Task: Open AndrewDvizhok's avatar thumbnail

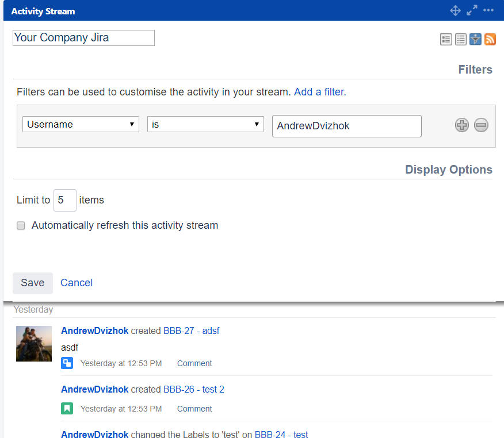Action: [34, 344]
